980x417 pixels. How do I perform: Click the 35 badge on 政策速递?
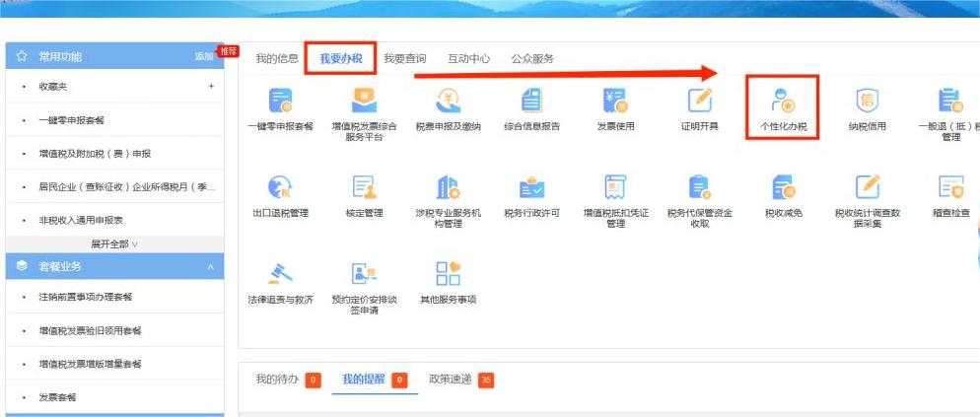click(486, 381)
